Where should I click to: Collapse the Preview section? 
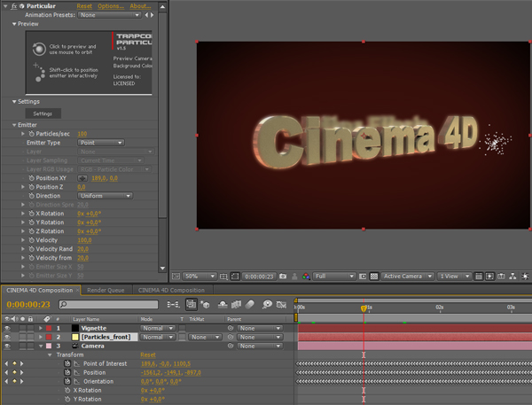coord(14,24)
